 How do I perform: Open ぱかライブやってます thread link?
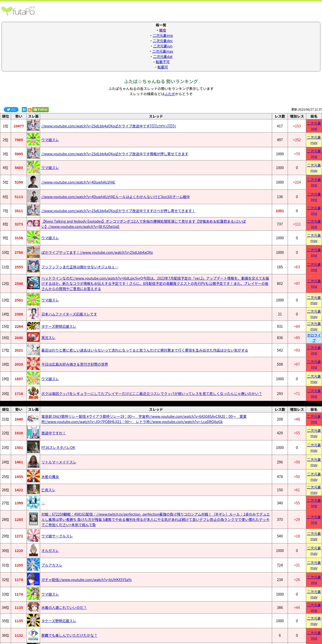[97, 253]
